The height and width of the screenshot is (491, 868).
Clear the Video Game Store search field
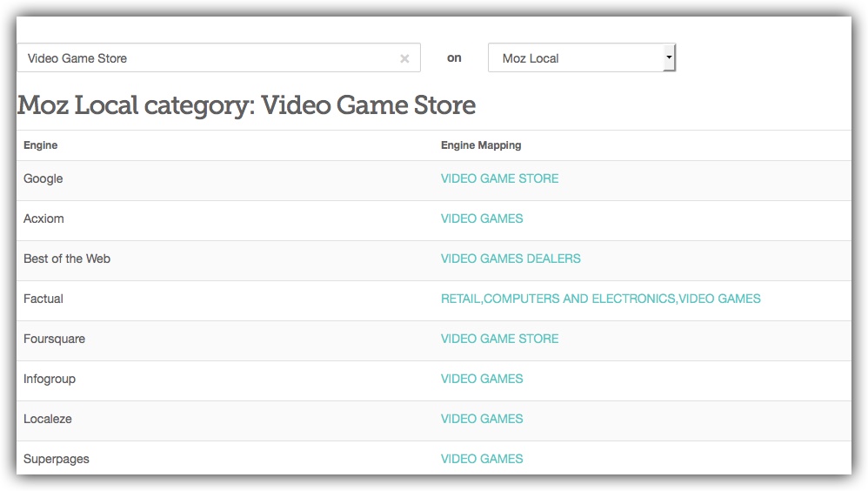404,58
